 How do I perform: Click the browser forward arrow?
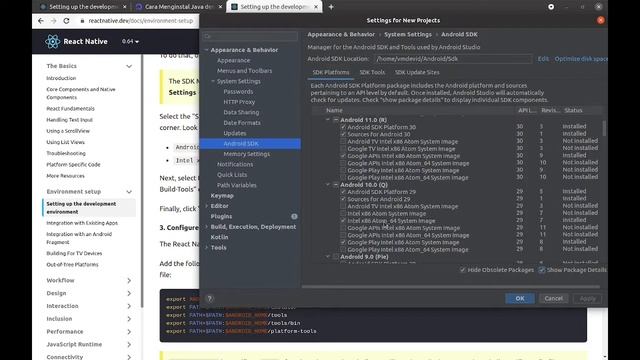click(x=53, y=21)
